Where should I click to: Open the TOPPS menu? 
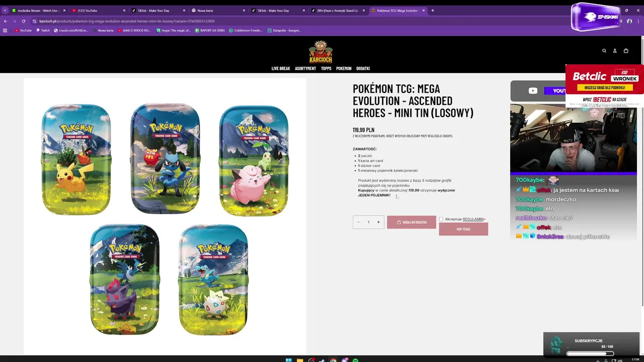point(326,68)
